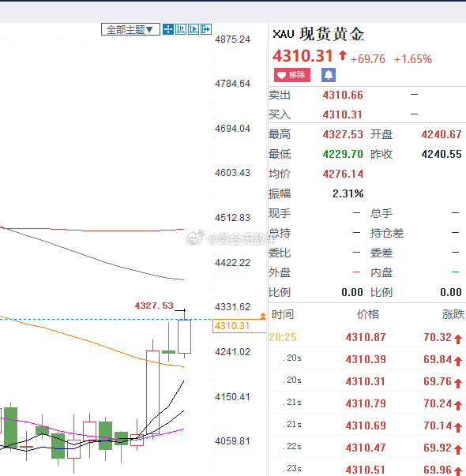466x476 pixels.
Task: Click the tick price 4310.87
Action: pyautogui.click(x=366, y=337)
